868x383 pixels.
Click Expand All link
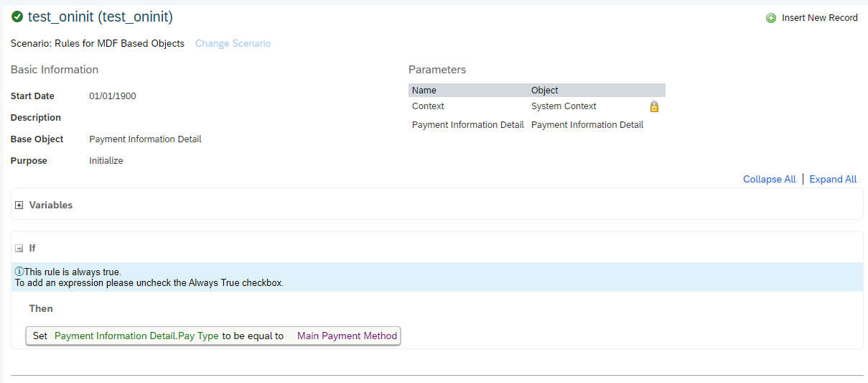click(834, 180)
